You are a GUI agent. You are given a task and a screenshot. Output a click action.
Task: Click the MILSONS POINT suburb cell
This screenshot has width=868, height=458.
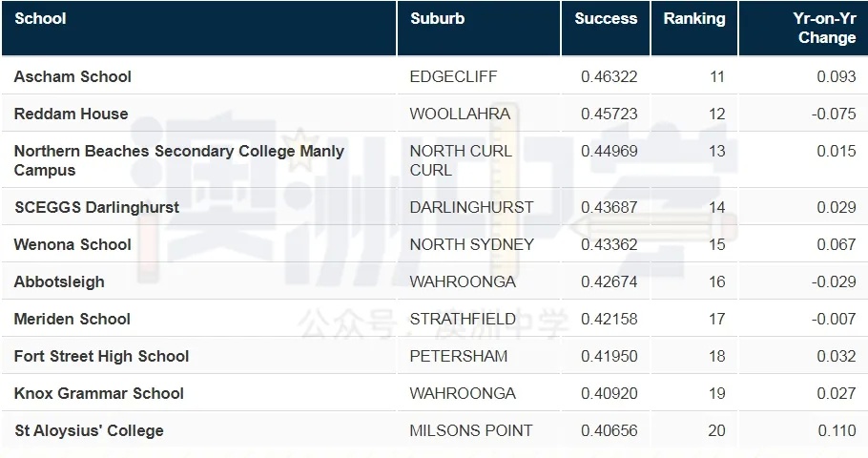point(470,430)
